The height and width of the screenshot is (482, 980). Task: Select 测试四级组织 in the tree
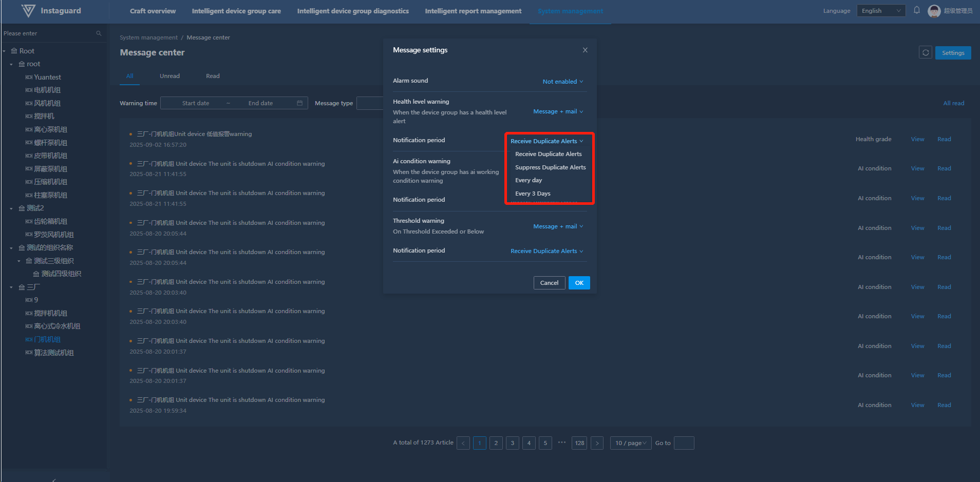61,274
